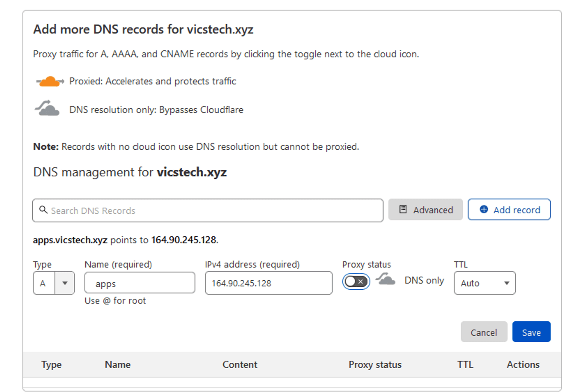Click the IPv4 address input field
Screen dimensions: 575x392
pyautogui.click(x=268, y=283)
